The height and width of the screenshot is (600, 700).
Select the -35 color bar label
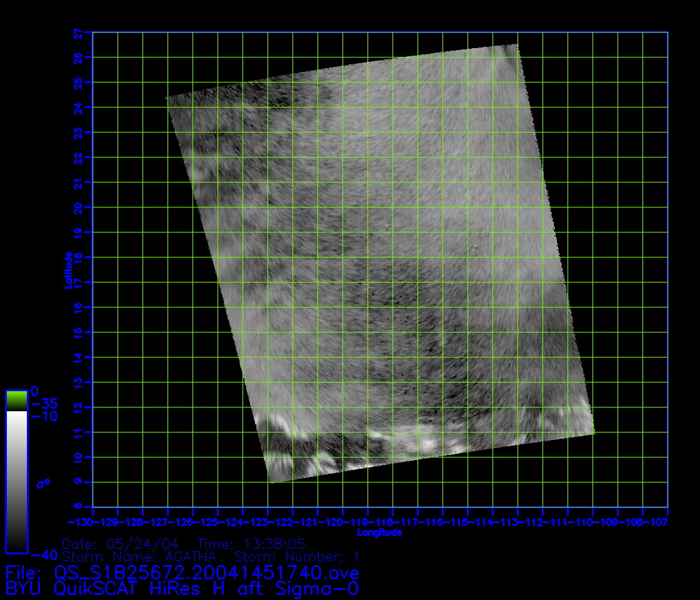point(44,404)
